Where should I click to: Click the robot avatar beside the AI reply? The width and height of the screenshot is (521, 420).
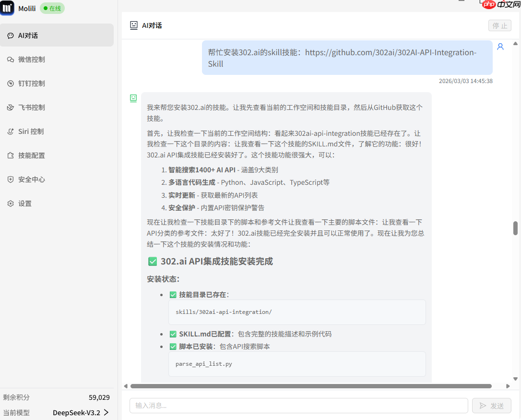point(133,98)
